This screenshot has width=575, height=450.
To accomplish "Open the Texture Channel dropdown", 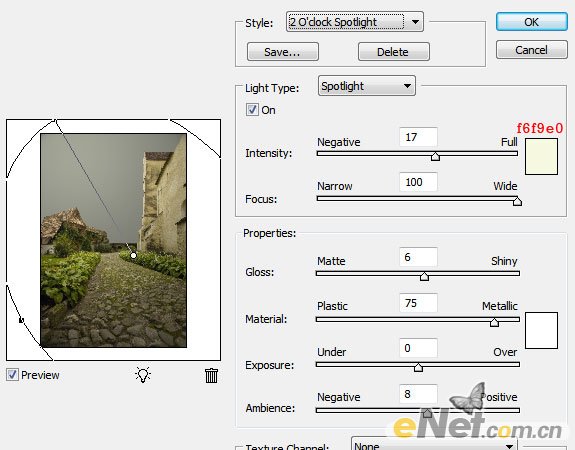I will tap(434, 445).
